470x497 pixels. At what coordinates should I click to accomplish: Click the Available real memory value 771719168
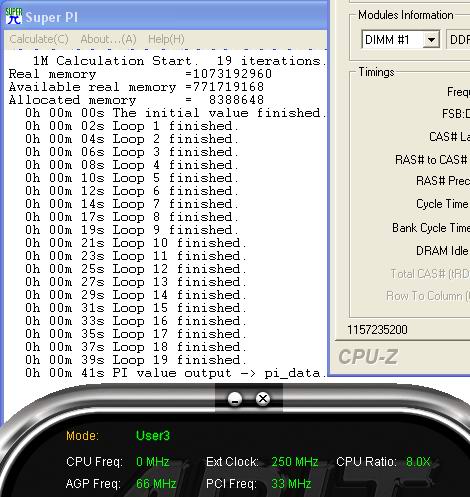click(228, 87)
